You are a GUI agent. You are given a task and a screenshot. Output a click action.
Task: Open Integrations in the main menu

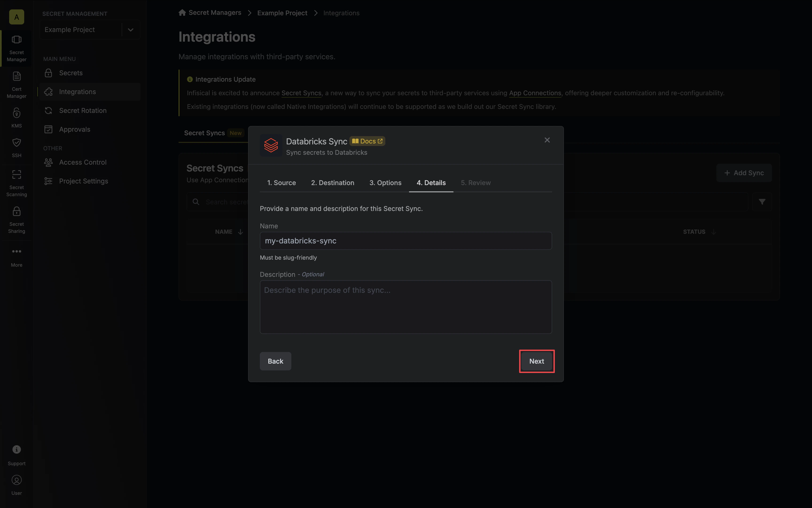[90, 92]
